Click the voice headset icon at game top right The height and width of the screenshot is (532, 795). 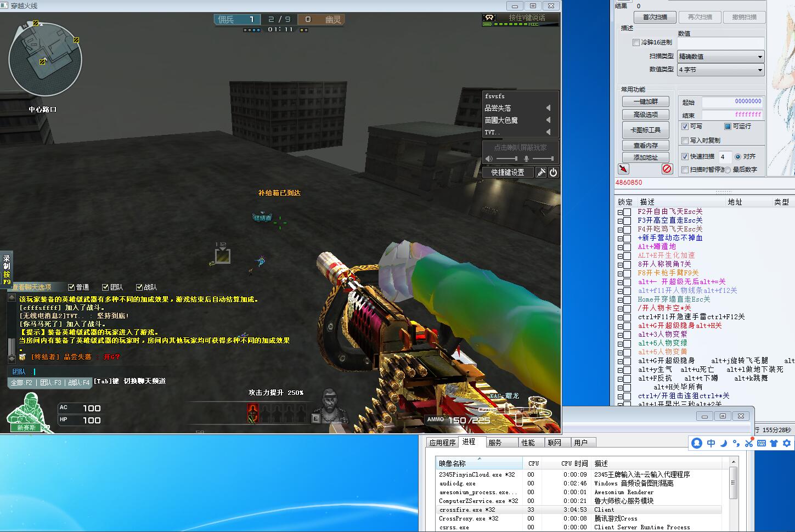[x=488, y=19]
